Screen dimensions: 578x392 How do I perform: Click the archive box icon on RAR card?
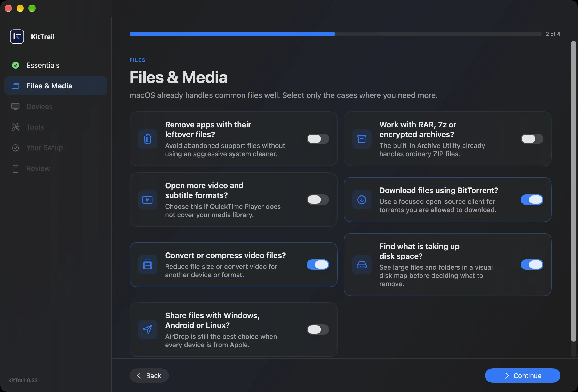[x=362, y=139]
